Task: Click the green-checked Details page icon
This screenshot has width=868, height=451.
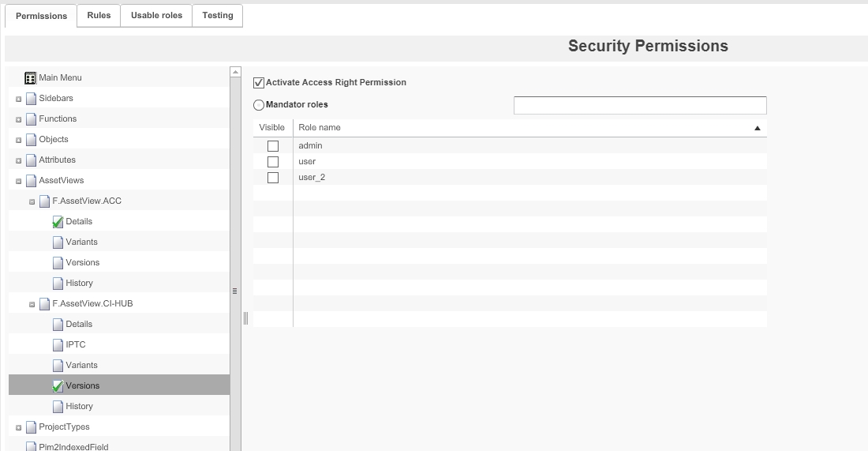Action: pos(58,222)
